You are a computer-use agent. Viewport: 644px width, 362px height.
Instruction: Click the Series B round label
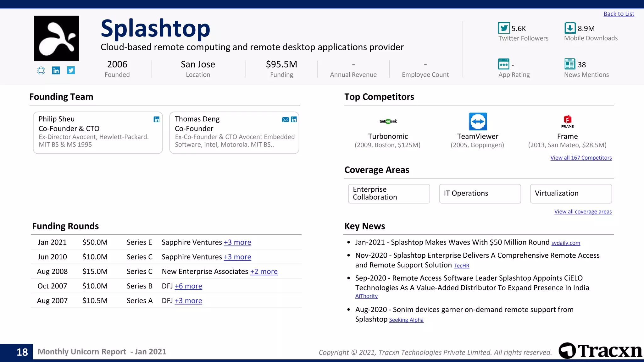139,286
